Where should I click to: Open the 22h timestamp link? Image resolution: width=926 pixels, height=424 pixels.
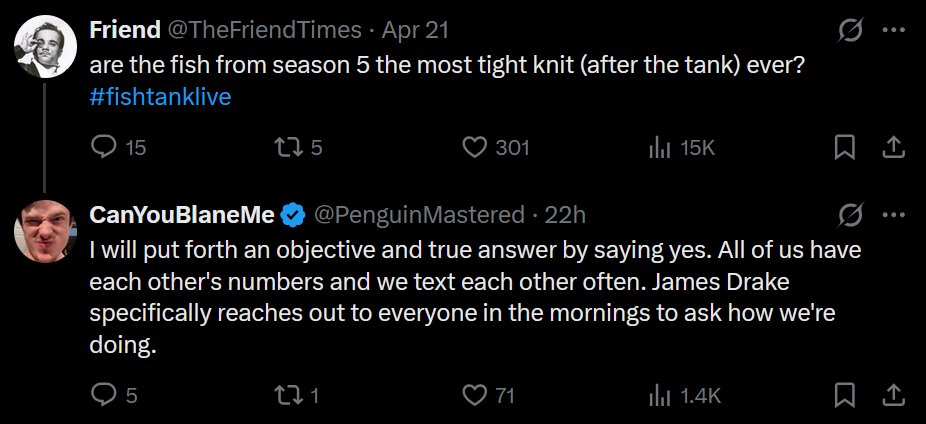coord(566,214)
